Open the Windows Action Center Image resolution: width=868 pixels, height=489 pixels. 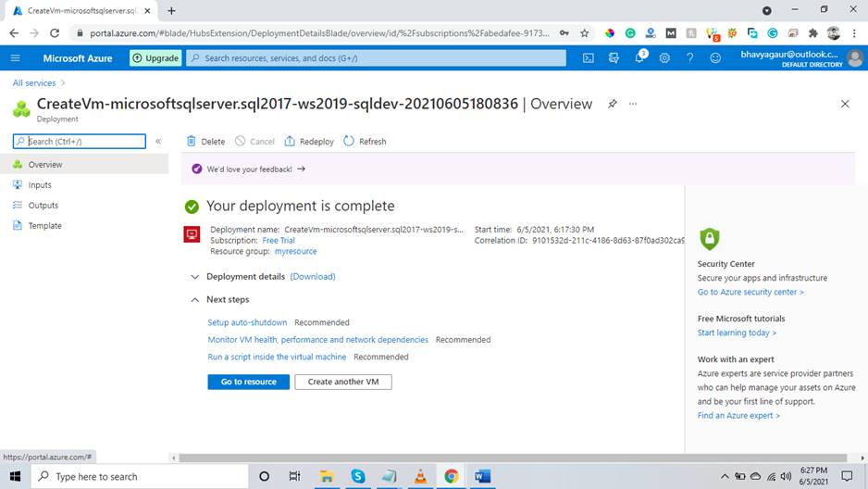(x=847, y=476)
